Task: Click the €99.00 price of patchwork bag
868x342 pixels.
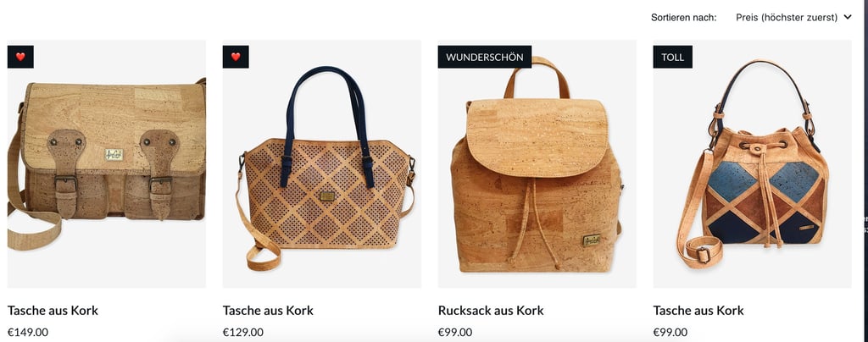Action: pos(670,332)
